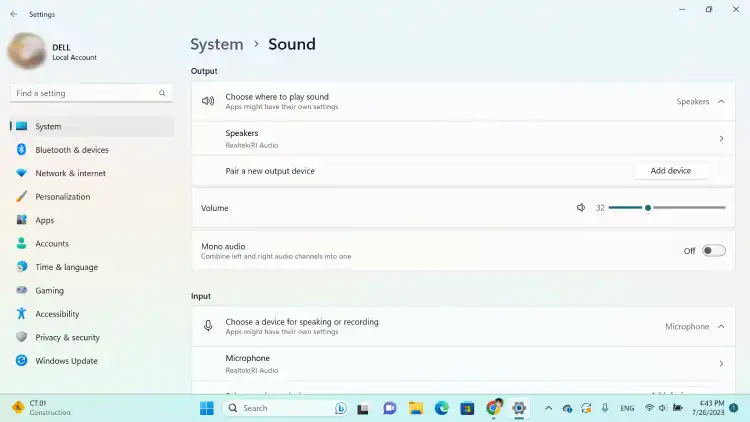The height and width of the screenshot is (422, 750).
Task: Click the DELL profile picture
Action: pyautogui.click(x=27, y=51)
